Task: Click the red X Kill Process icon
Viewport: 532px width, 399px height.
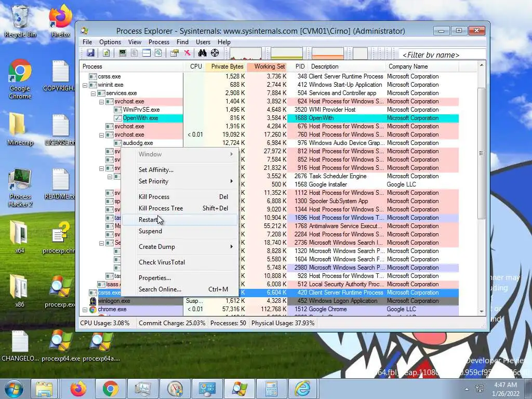Action: tap(187, 53)
